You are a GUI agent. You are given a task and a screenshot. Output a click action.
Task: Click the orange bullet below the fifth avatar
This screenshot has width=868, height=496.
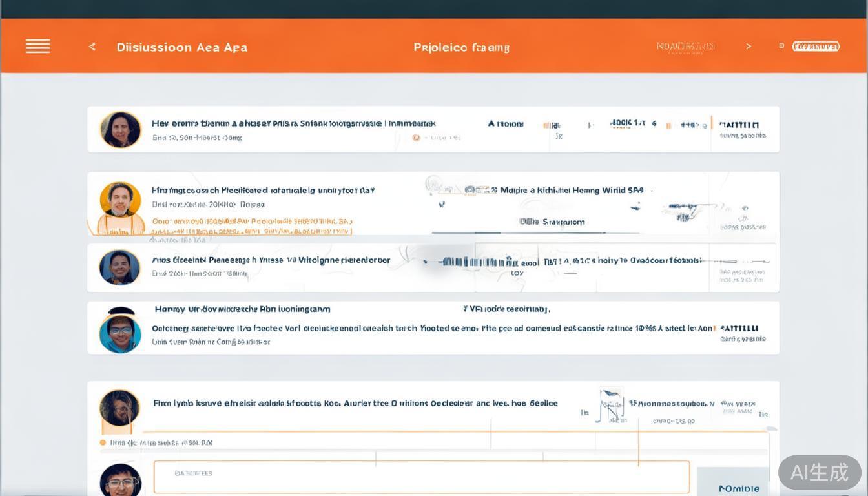(103, 442)
